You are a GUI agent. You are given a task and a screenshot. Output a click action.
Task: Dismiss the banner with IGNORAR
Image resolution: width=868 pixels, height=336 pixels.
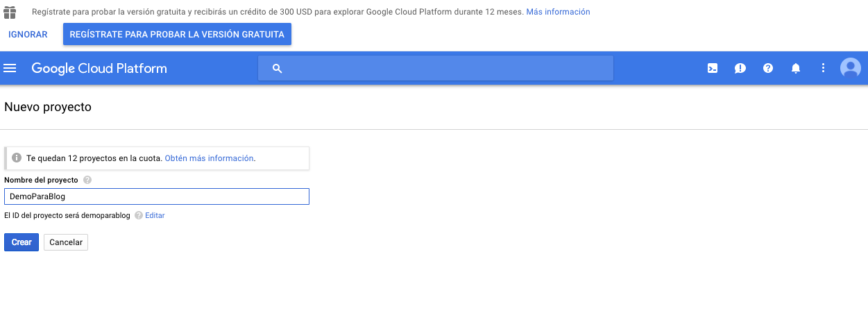[x=28, y=35]
